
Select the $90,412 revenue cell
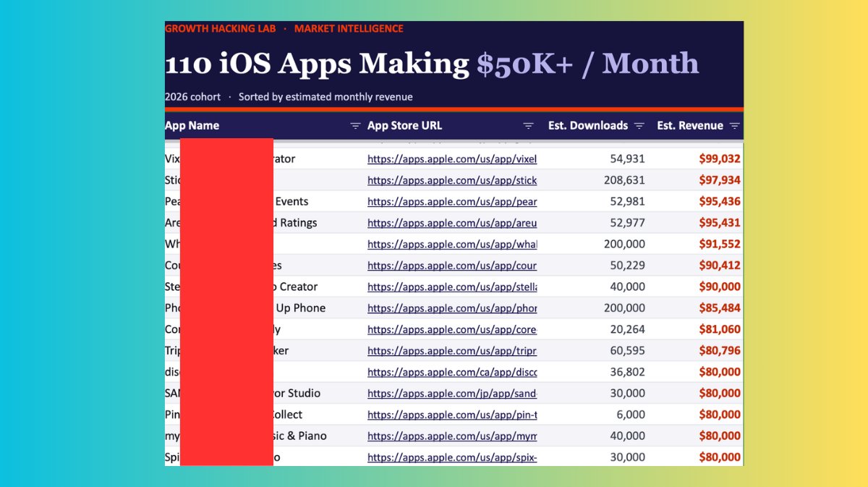pyautogui.click(x=720, y=266)
